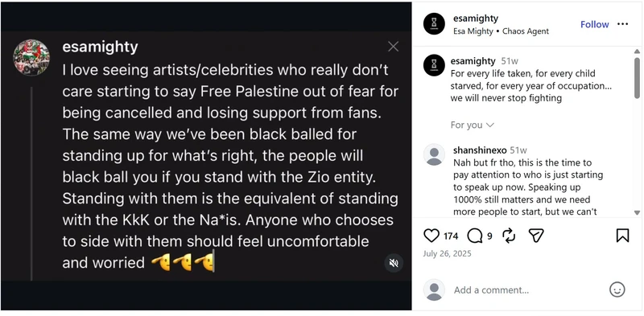Viewport: 644px width, 316px height.
Task: Open comments via speech bubble icon
Action: click(x=475, y=236)
